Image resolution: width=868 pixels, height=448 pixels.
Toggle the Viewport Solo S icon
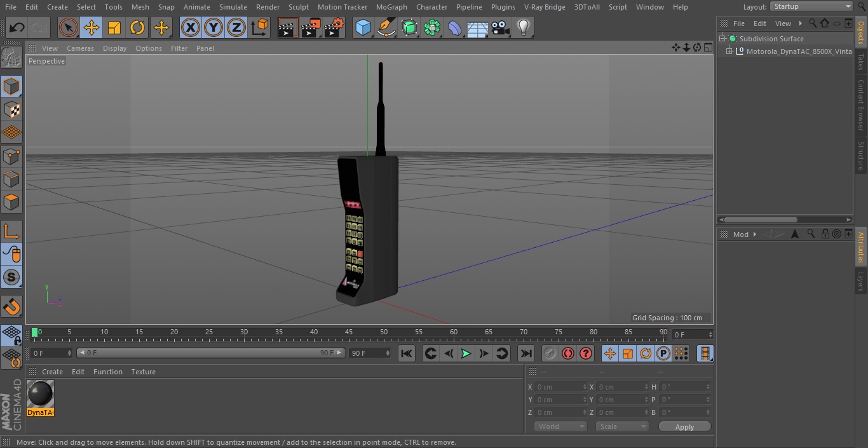point(12,277)
